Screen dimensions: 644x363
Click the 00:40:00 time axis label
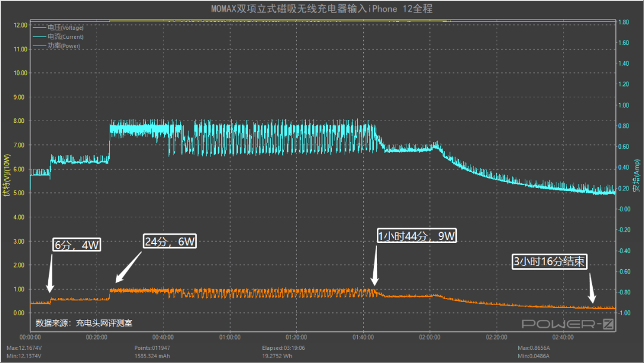click(163, 337)
